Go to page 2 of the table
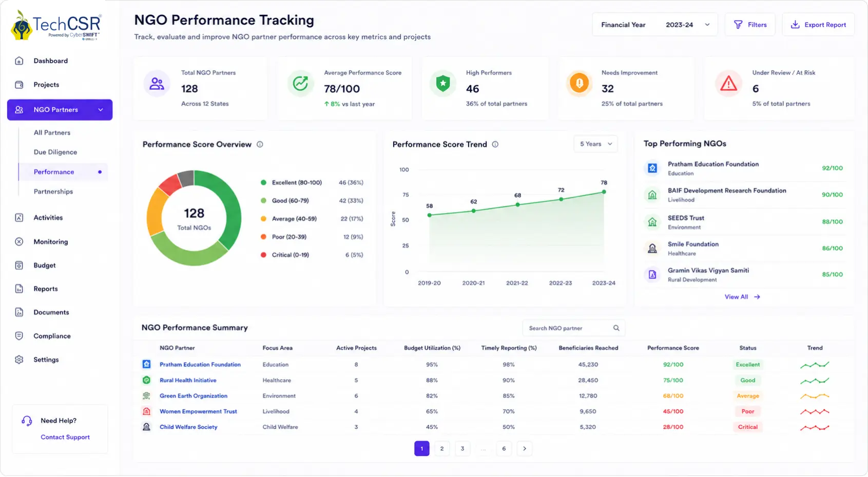This screenshot has height=477, width=868. click(x=442, y=449)
